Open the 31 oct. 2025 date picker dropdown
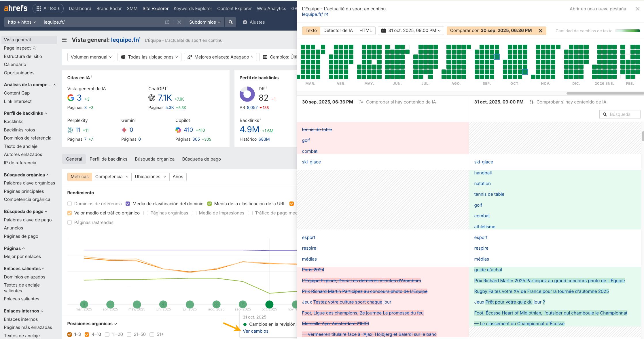Screen dimensions: 644x339 [411, 31]
